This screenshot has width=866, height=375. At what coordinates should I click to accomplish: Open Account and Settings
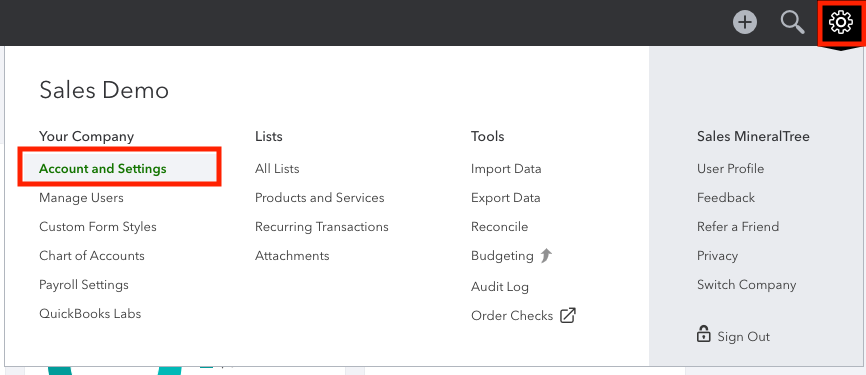pyautogui.click(x=103, y=168)
